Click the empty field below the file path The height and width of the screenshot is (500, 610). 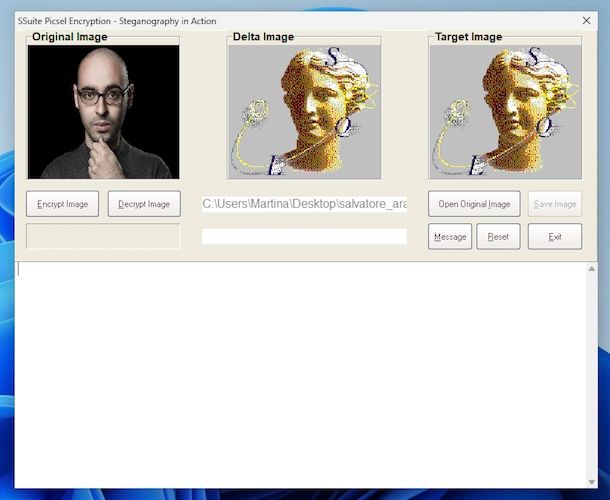tap(304, 236)
